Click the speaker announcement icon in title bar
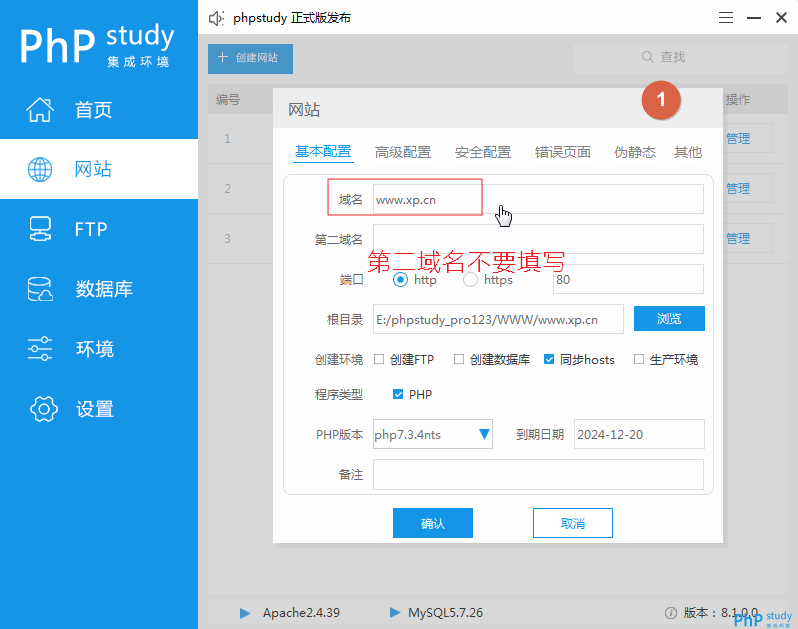Viewport: 798px width, 629px height. 215,18
